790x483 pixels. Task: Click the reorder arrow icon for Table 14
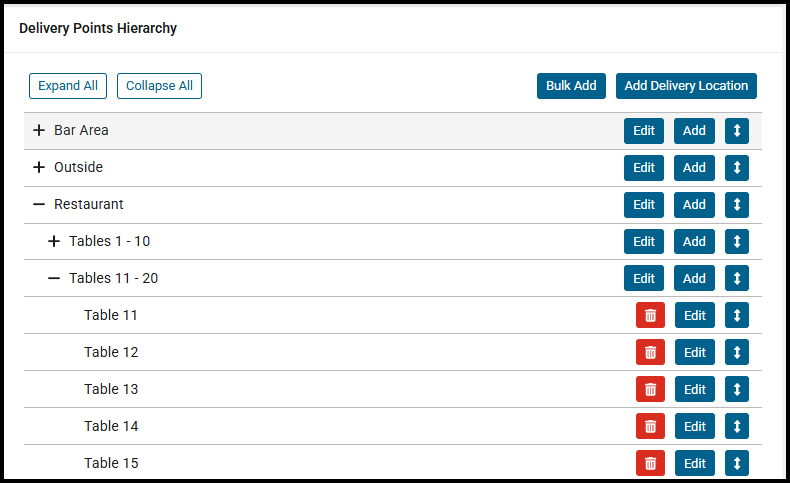click(x=737, y=426)
